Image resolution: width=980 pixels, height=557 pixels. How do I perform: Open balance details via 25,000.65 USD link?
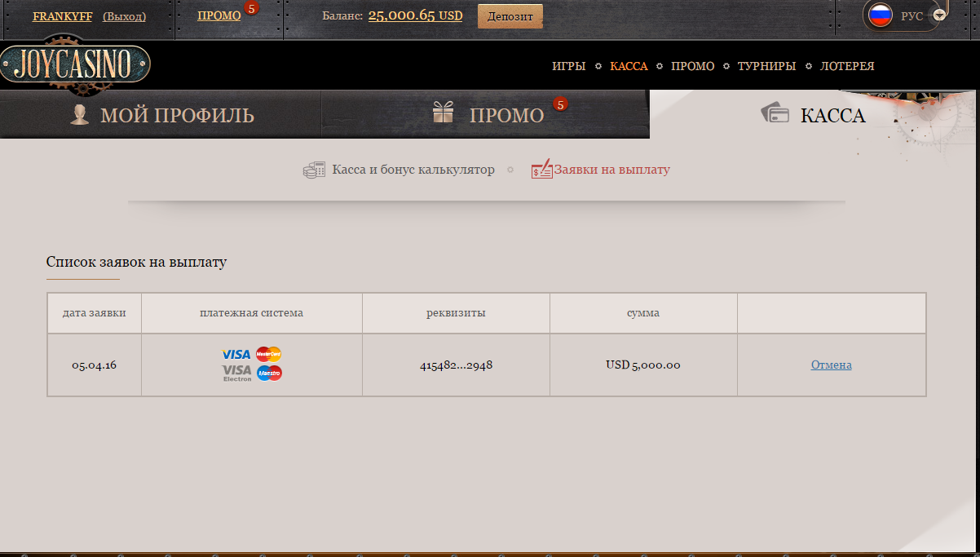pyautogui.click(x=415, y=15)
